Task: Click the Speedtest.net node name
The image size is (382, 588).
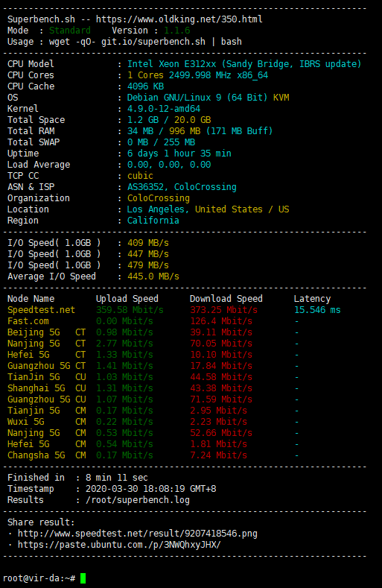Action: click(x=41, y=310)
